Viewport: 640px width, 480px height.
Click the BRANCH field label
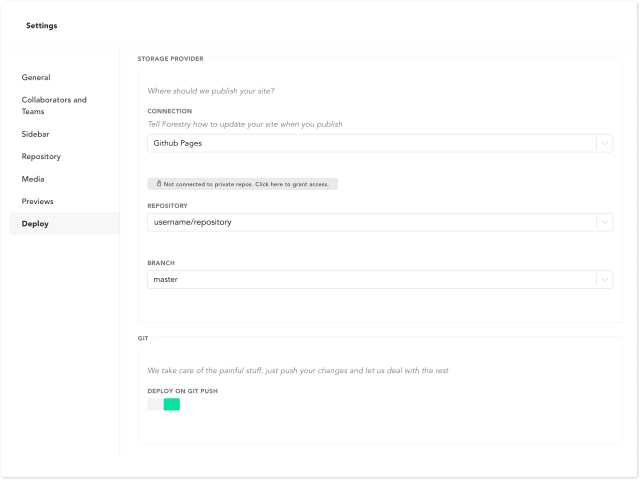[x=161, y=263]
